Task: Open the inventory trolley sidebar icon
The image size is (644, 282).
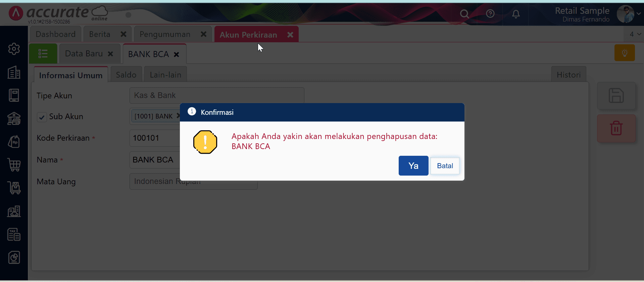Action: click(x=14, y=188)
